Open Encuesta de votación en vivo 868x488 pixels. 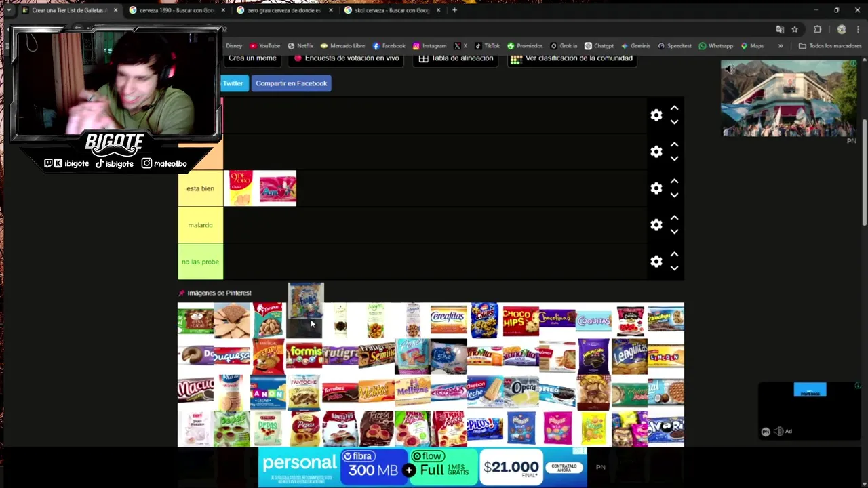pyautogui.click(x=347, y=59)
